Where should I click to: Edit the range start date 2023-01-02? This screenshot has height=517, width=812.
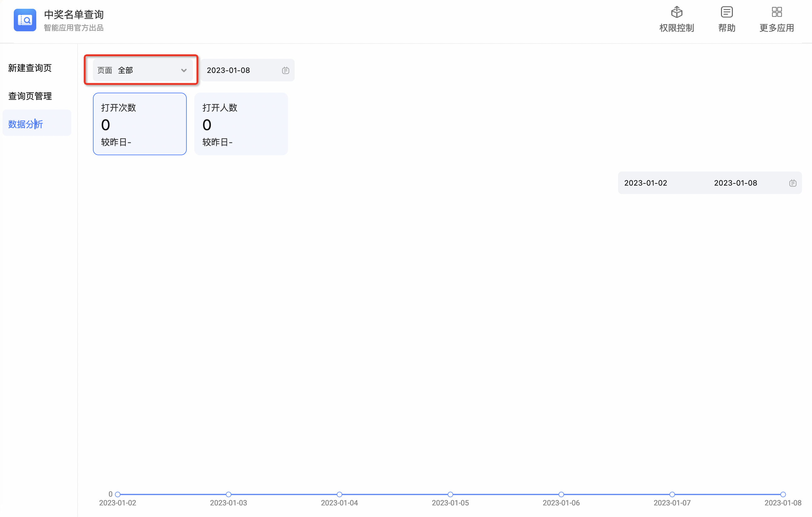pyautogui.click(x=645, y=183)
